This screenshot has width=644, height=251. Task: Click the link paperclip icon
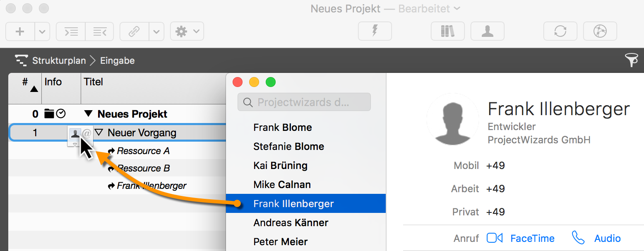[x=134, y=31]
